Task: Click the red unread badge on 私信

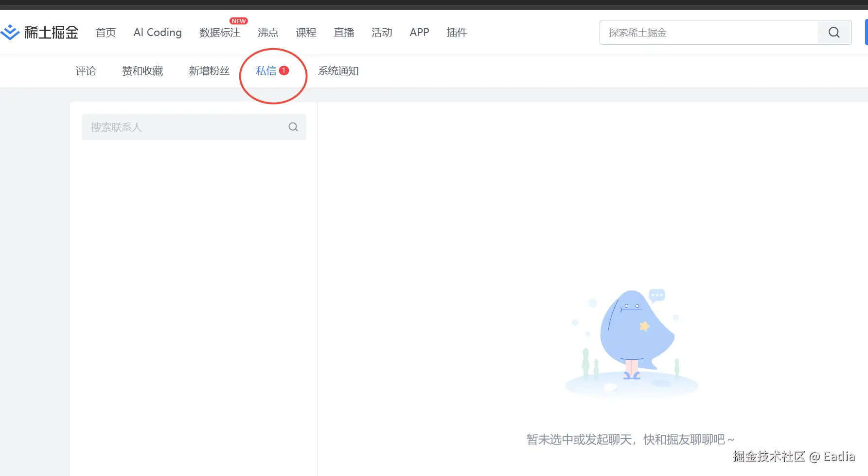Action: click(x=283, y=70)
